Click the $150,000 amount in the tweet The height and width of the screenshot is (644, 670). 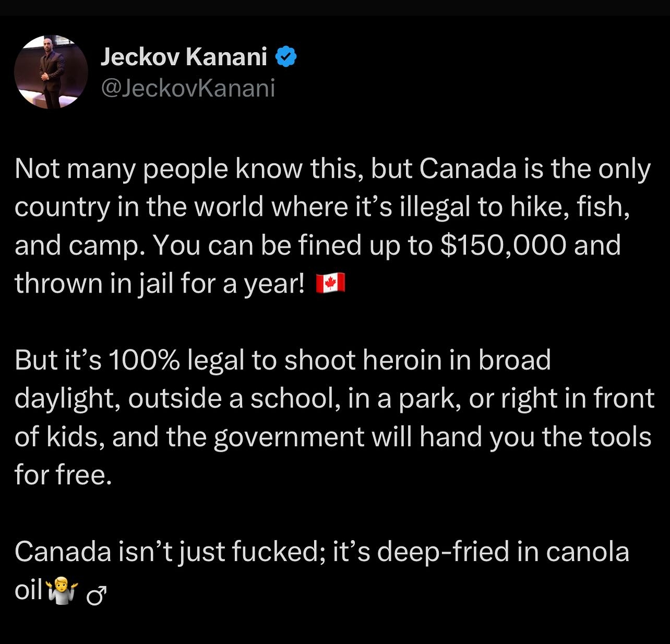[503, 245]
